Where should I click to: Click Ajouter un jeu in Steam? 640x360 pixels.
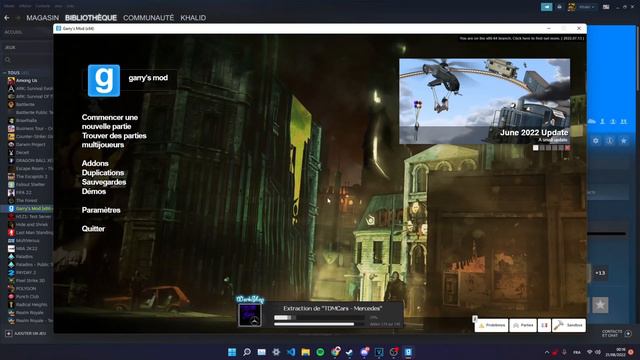coord(30,333)
